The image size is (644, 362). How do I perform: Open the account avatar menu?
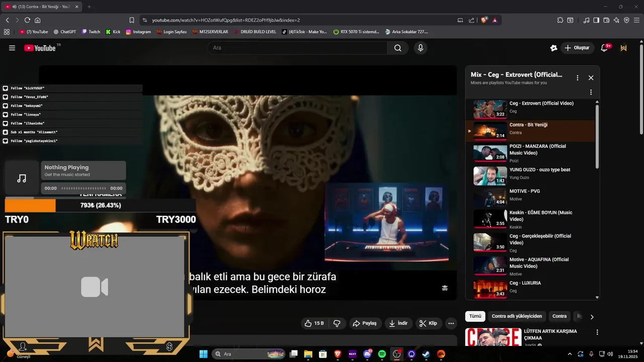tap(624, 48)
